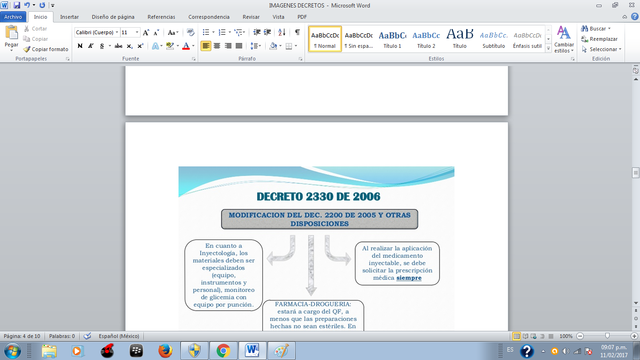Image resolution: width=640 pixels, height=360 pixels.
Task: Decrease font size with the small A icon
Action: tap(156, 32)
